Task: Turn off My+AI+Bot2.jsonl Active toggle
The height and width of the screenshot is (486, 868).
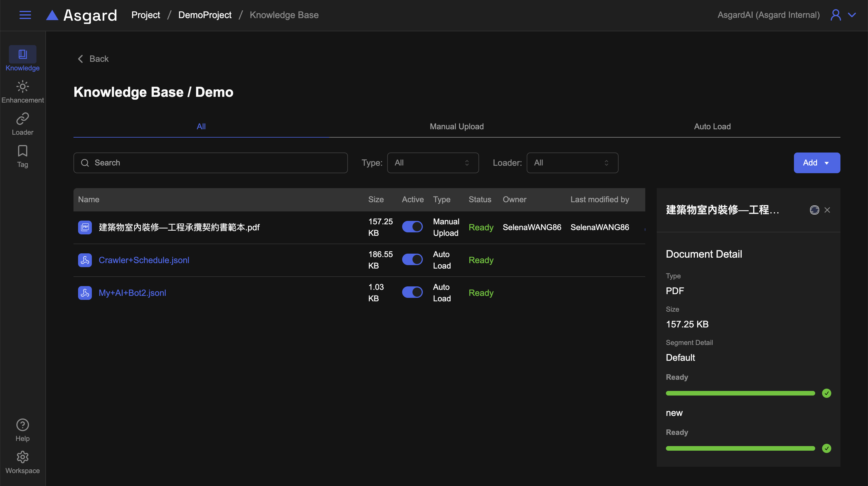Action: click(412, 292)
